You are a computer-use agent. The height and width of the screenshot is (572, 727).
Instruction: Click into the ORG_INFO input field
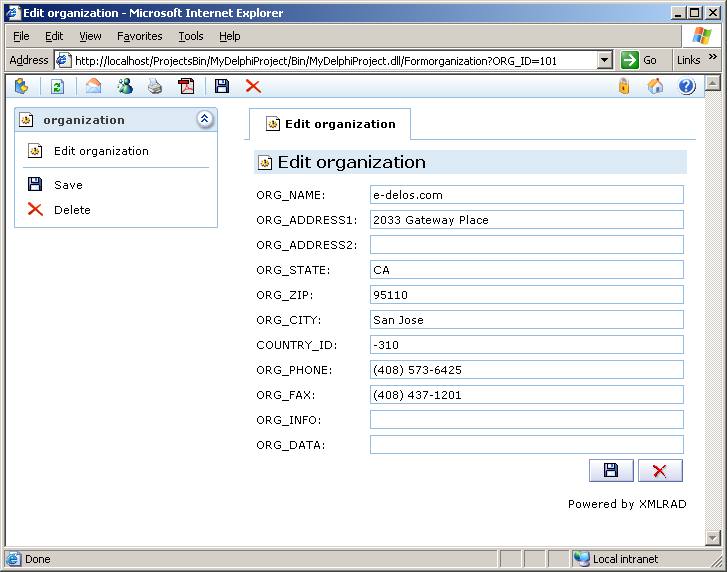tap(526, 420)
